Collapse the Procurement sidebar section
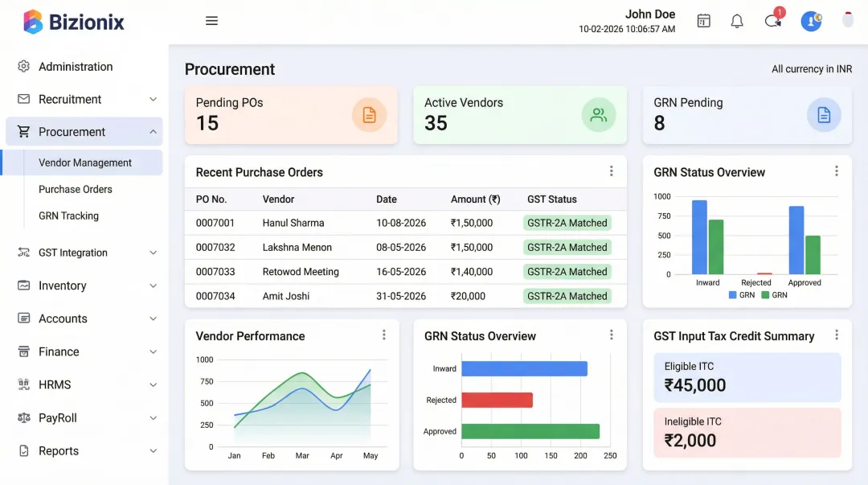 pyautogui.click(x=153, y=132)
